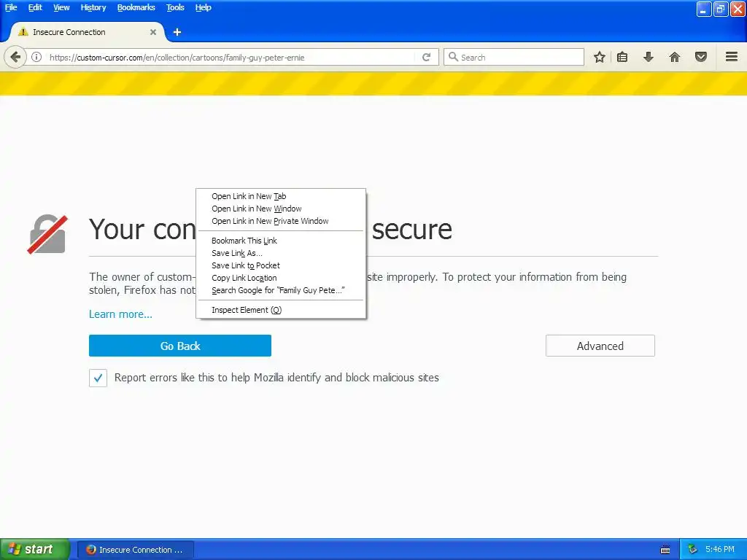747x560 pixels.
Task: Click the back arrow navigation button
Action: tap(15, 58)
